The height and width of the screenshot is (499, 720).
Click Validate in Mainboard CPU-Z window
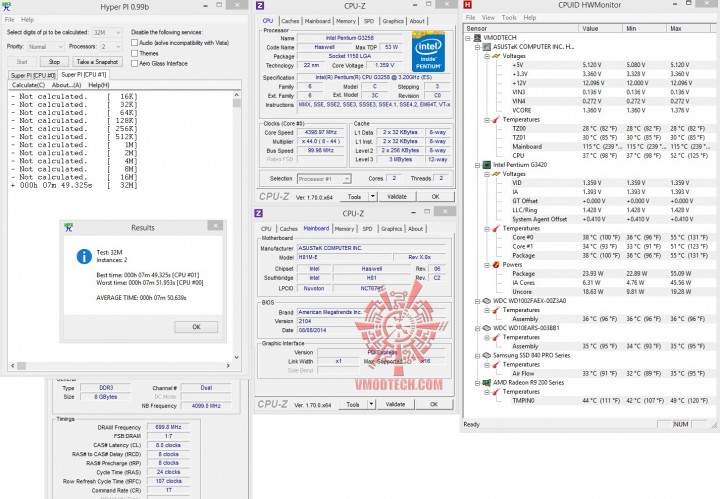click(x=395, y=404)
